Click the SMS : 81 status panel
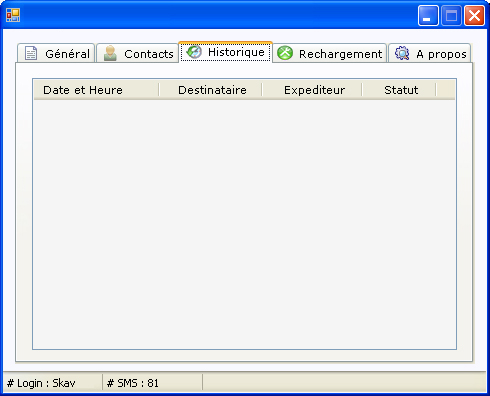The height and width of the screenshot is (396, 490). pyautogui.click(x=152, y=383)
